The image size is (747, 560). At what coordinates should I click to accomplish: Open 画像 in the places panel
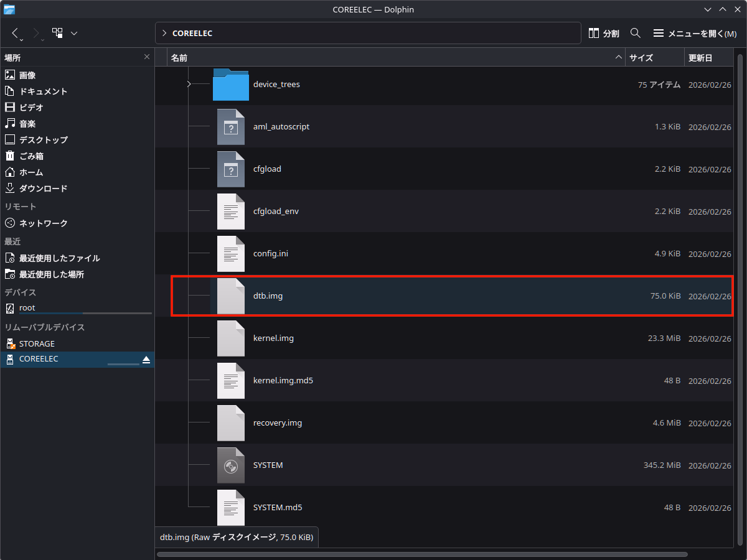click(x=77, y=75)
